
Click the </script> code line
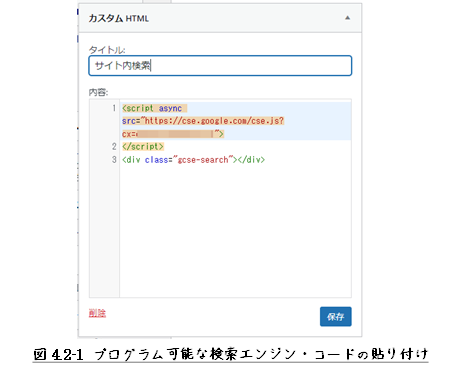[x=143, y=147]
